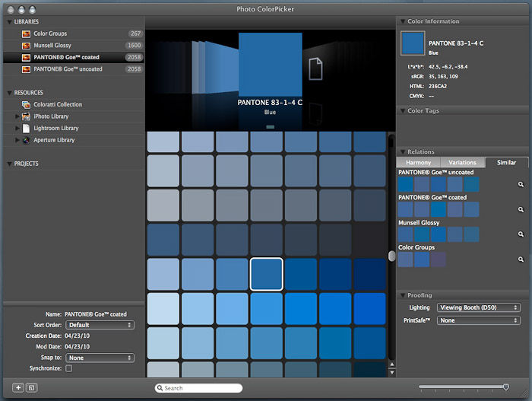Enable the Synchronize checkbox

tap(69, 368)
